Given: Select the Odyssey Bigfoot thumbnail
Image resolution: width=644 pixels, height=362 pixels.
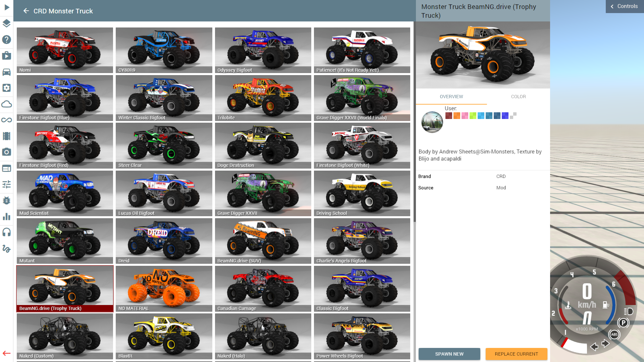Looking at the screenshot, I should (263, 50).
